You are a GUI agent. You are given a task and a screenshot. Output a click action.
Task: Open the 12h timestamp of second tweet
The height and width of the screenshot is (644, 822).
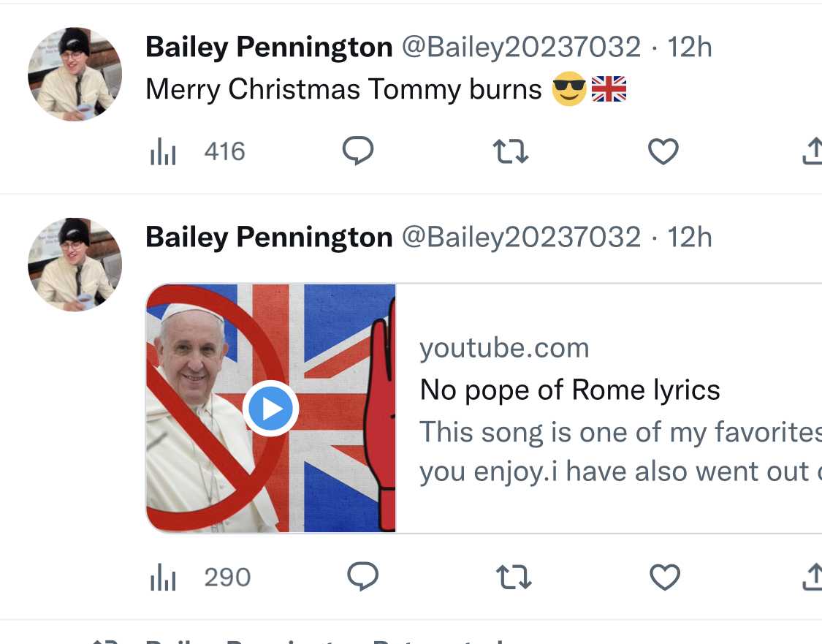pyautogui.click(x=689, y=238)
